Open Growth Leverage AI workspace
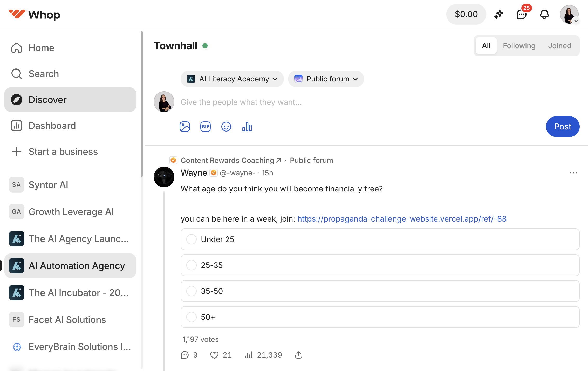588x371 pixels. (70, 212)
